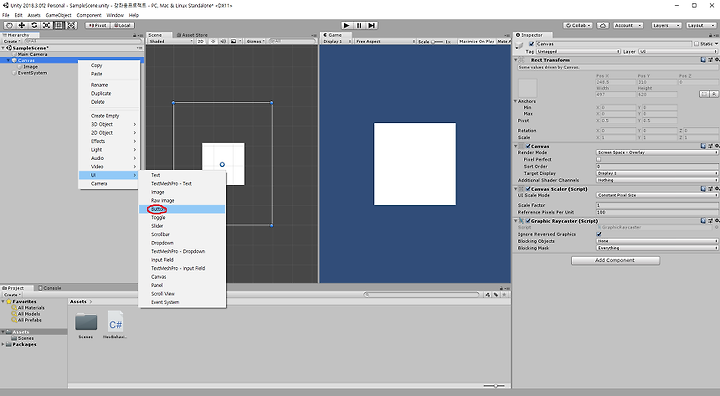Choose Toggle from the UI submenu

click(182, 217)
